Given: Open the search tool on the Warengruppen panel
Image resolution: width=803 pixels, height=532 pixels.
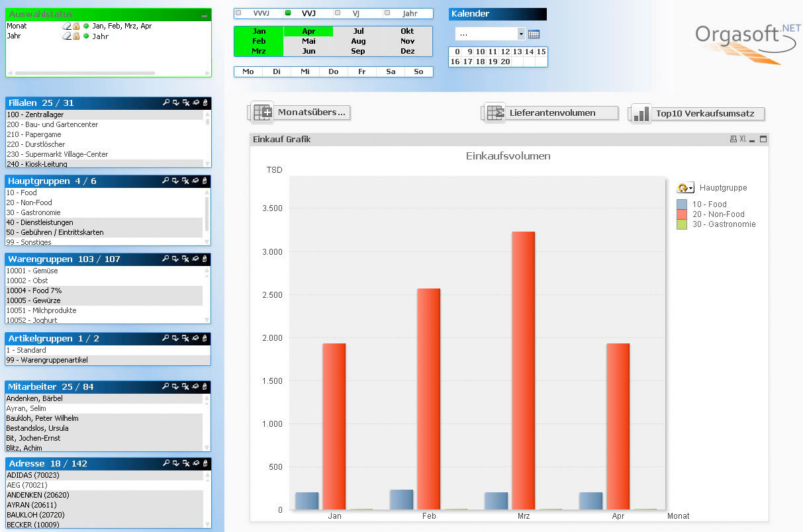Looking at the screenshot, I should coord(166,259).
